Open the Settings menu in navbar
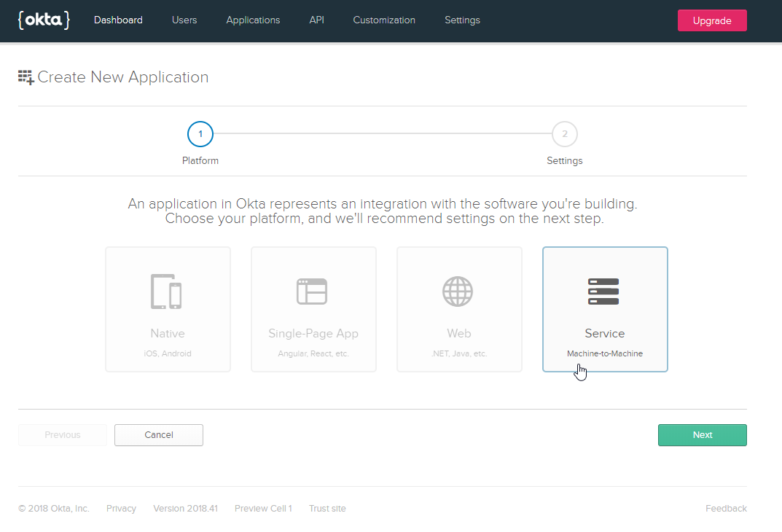 462,20
